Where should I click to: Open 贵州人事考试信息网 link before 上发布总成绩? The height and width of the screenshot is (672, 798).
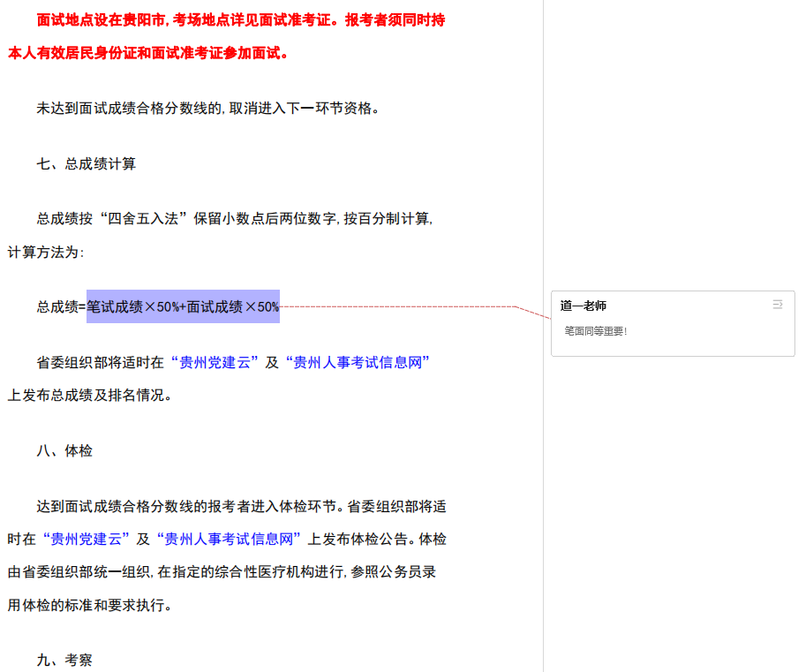pos(360,362)
